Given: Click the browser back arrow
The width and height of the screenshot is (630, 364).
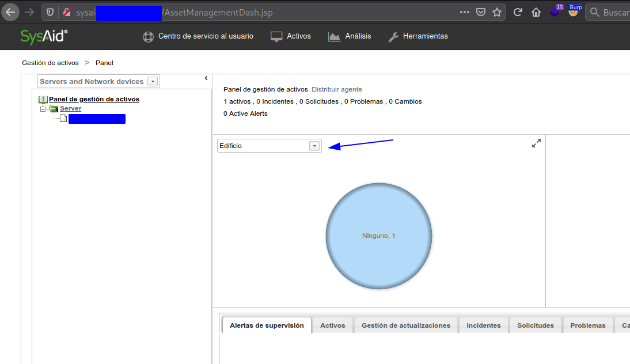Looking at the screenshot, I should (x=10, y=12).
